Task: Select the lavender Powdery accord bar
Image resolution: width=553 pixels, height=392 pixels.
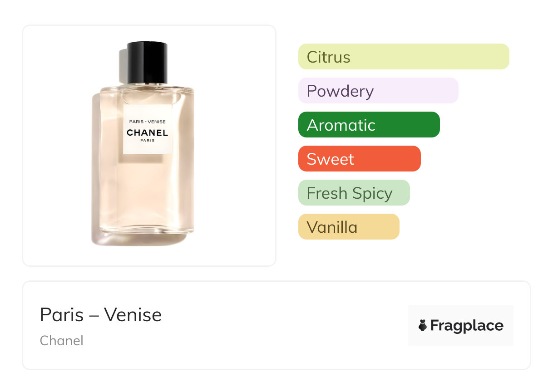Action: 378,91
